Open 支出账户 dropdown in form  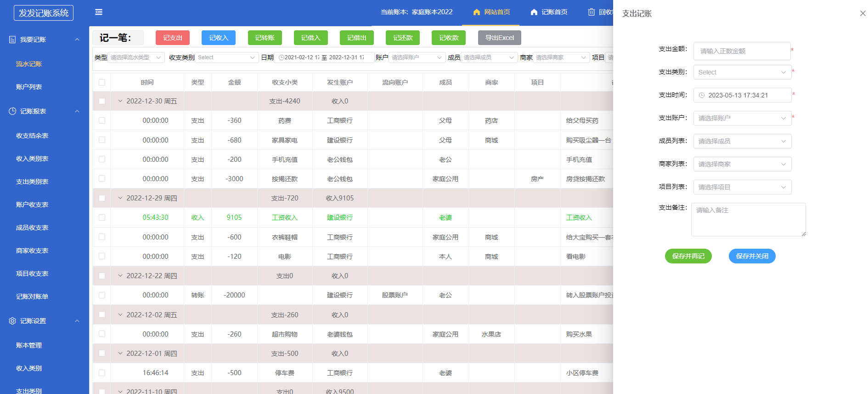coord(742,118)
